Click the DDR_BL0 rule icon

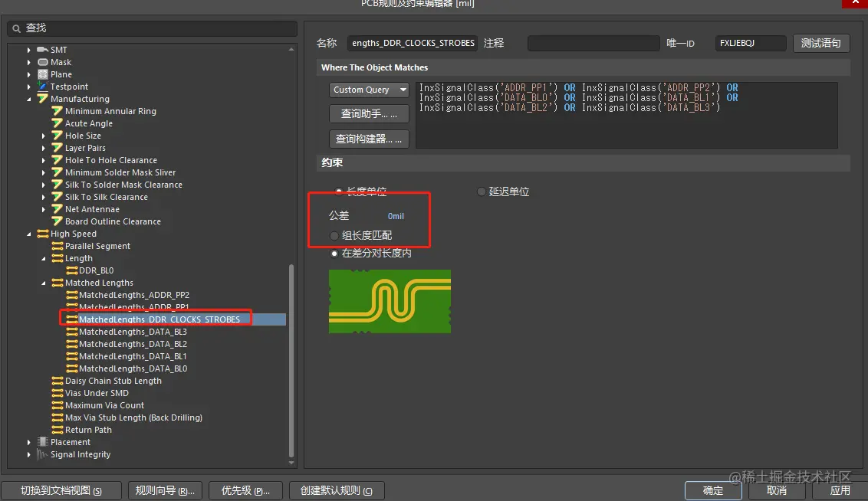pos(71,270)
